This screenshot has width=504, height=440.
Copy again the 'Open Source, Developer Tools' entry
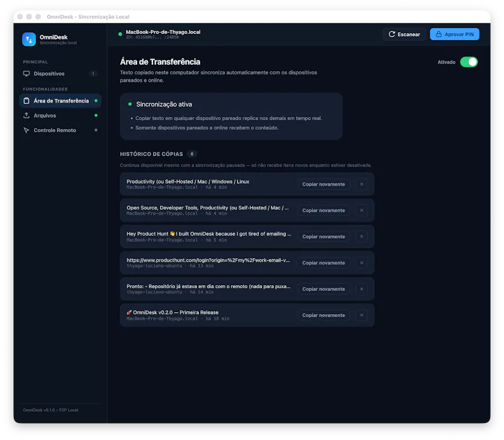[x=323, y=210]
